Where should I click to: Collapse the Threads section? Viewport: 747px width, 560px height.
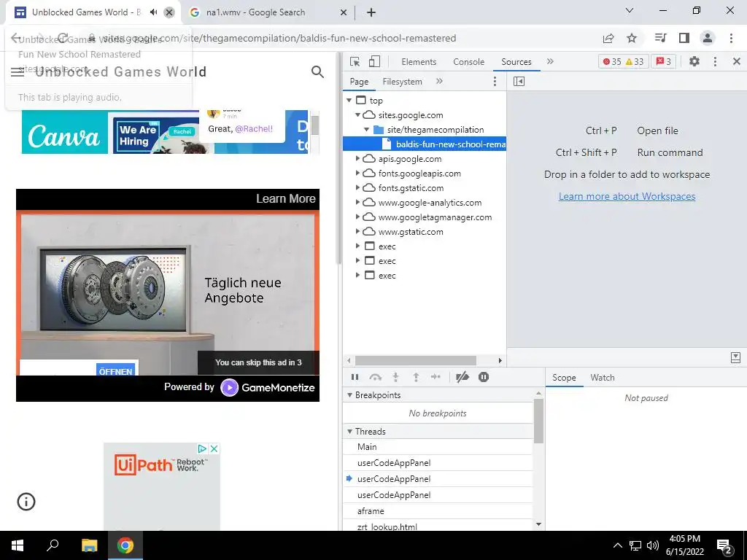349,432
